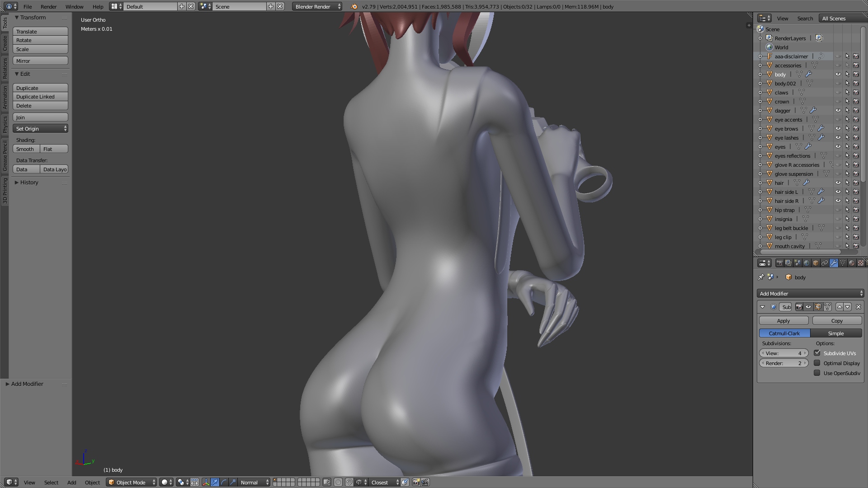Toggle Subsurf modifier edit mode display

(x=818, y=307)
